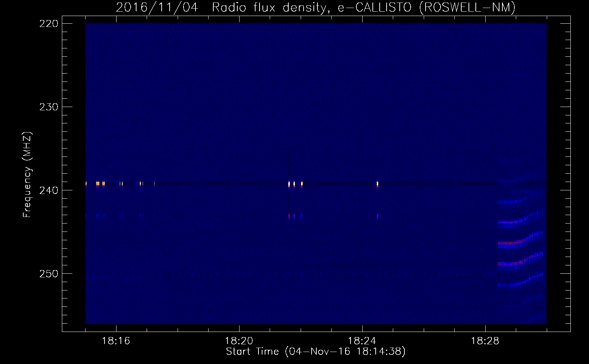Click the '18:28' time tick label

tap(485, 341)
